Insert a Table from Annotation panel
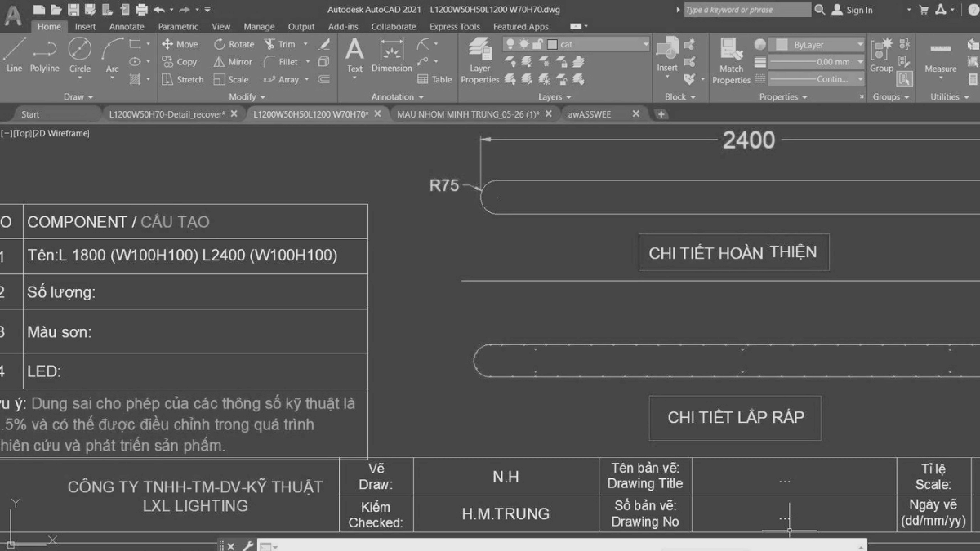Screen dimensions: 980x551 click(x=434, y=80)
